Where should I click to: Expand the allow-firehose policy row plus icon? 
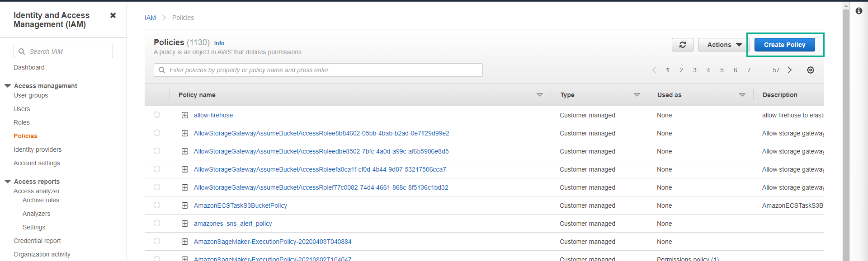[x=185, y=115]
